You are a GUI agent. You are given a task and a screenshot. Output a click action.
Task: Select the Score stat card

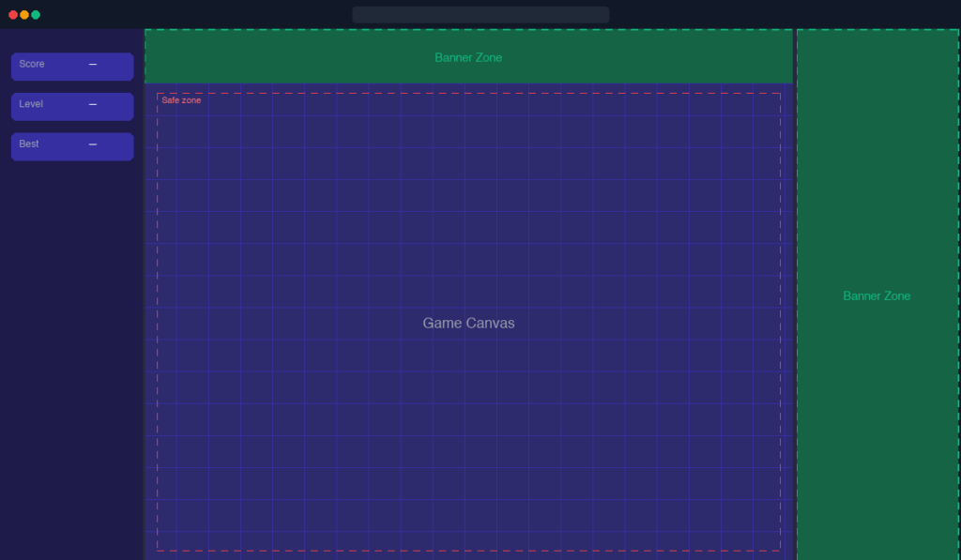(72, 67)
